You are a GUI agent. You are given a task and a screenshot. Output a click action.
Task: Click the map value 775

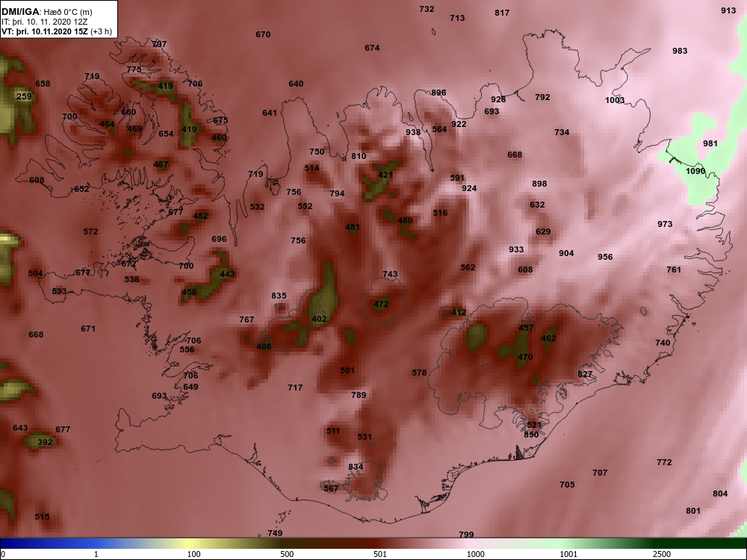(134, 69)
